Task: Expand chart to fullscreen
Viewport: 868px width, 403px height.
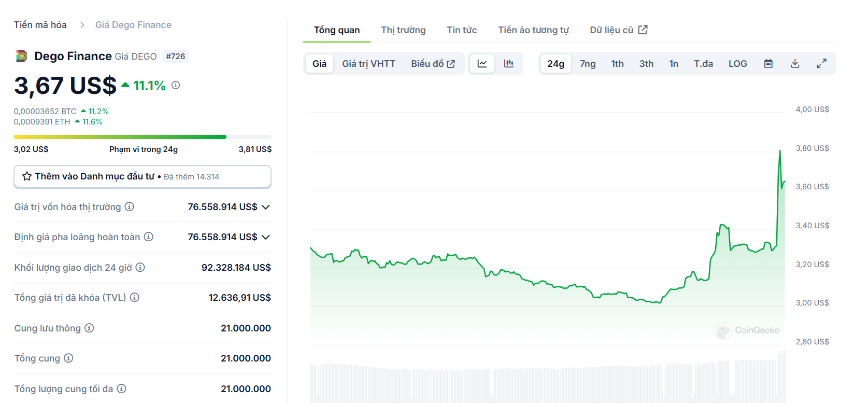Action: tap(821, 64)
